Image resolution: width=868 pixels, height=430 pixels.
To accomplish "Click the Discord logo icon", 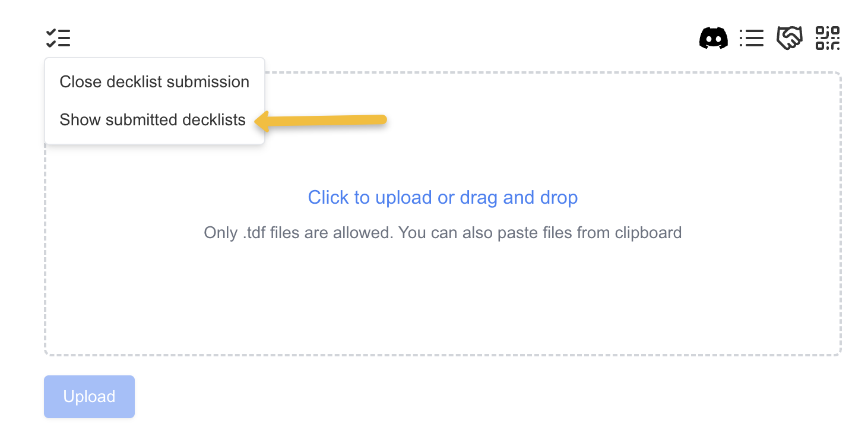I will [x=713, y=39].
